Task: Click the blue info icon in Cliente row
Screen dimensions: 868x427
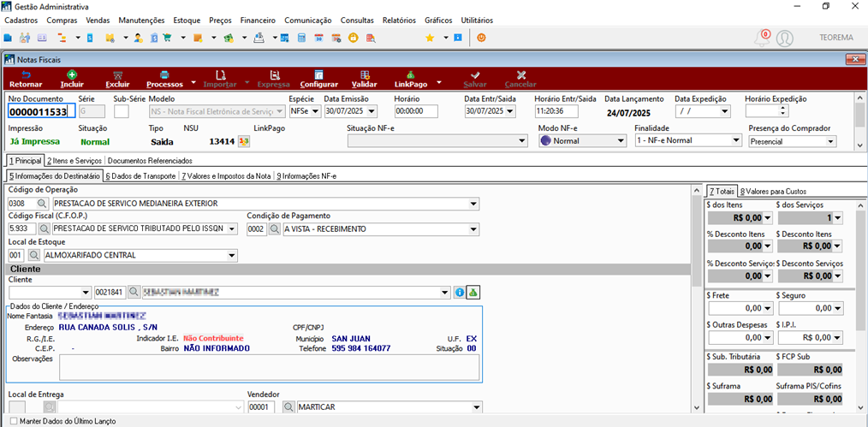Action: (x=459, y=292)
